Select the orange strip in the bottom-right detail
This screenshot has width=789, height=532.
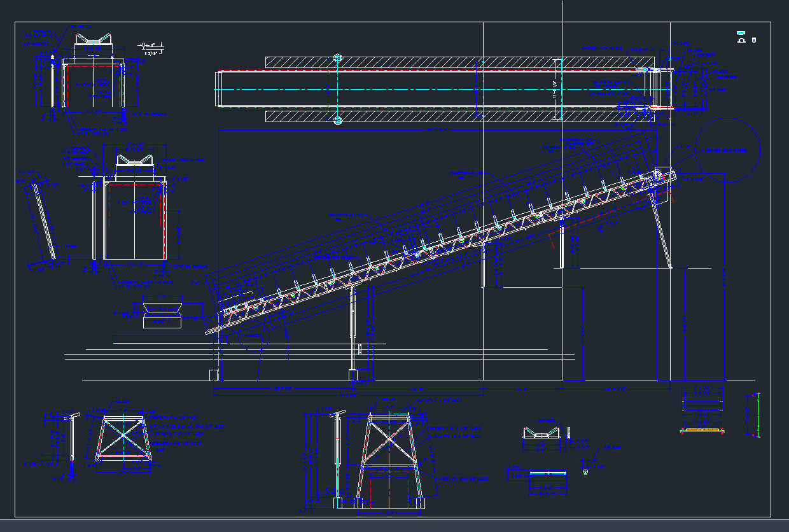point(702,431)
